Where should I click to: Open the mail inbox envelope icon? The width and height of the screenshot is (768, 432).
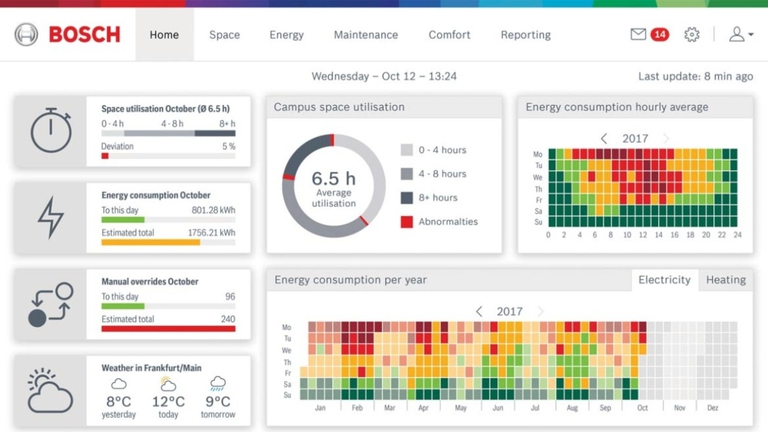point(638,34)
